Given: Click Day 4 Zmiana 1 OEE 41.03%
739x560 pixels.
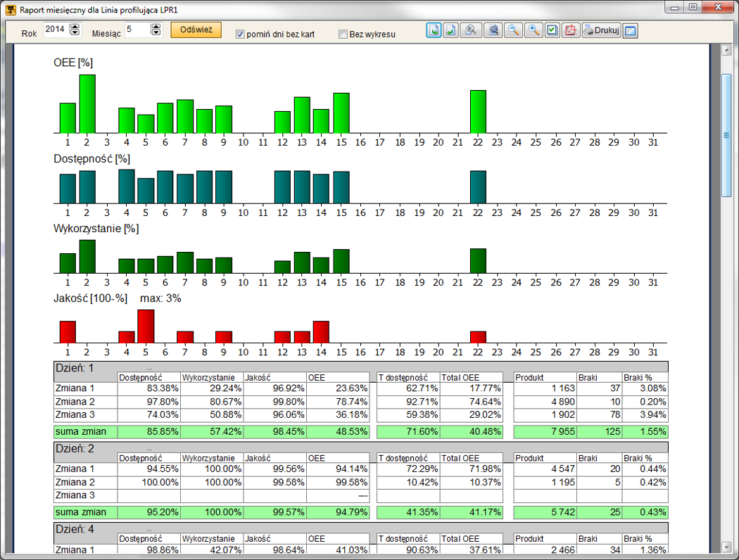Looking at the screenshot, I should pyautogui.click(x=338, y=549).
